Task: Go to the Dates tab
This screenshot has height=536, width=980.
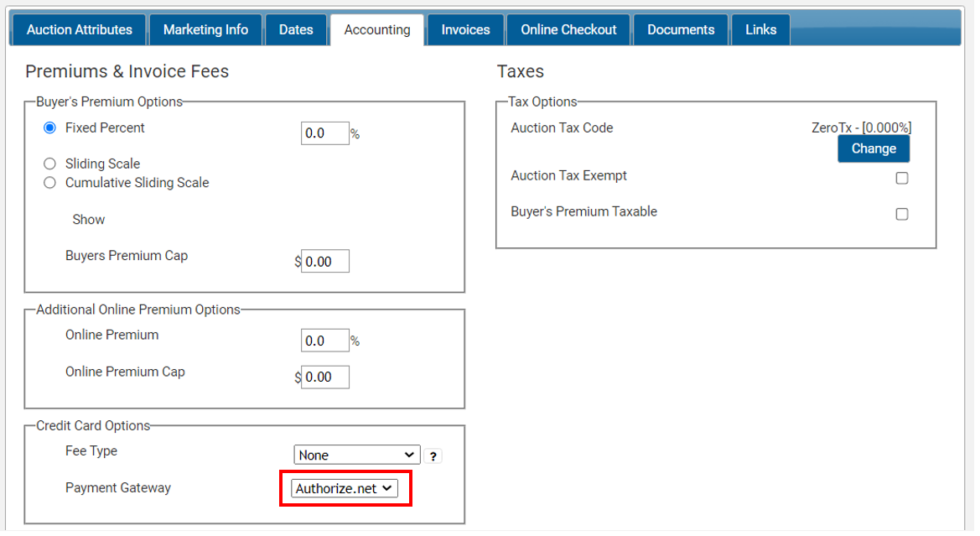Action: tap(296, 30)
